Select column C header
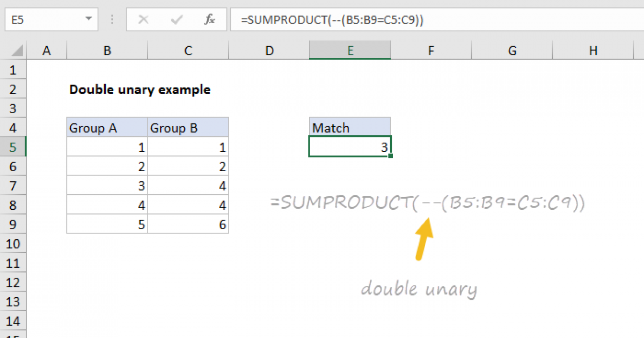The width and height of the screenshot is (644, 338). tap(188, 51)
